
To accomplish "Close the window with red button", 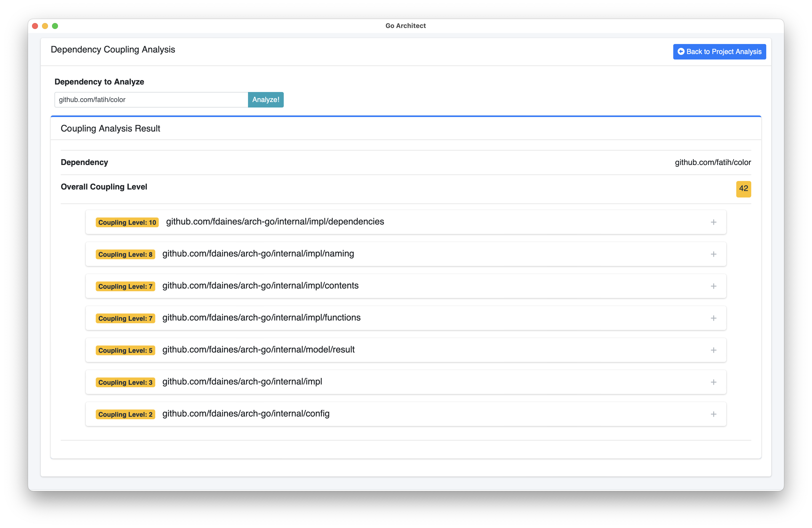I will [x=35, y=26].
